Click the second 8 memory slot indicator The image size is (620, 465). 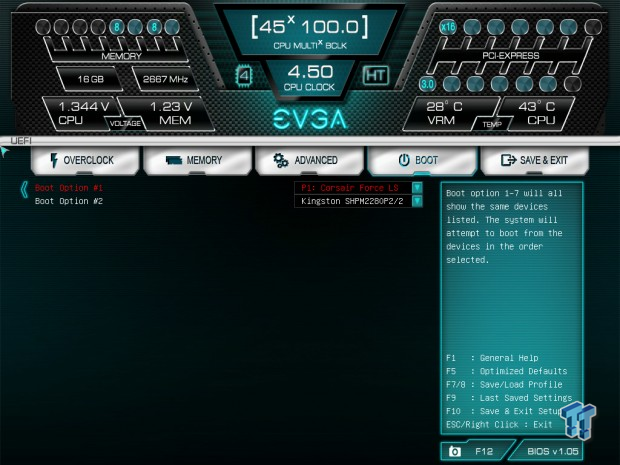[154, 27]
